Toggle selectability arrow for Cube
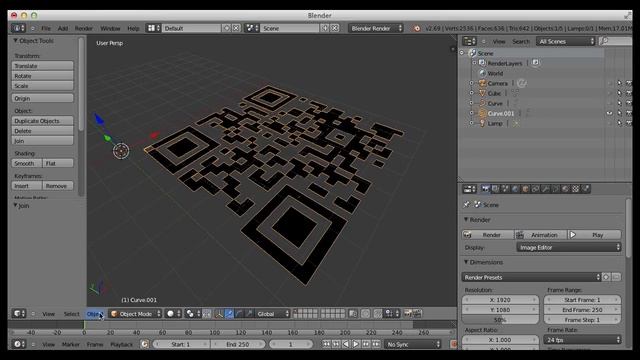This screenshot has height=360, width=640. pos(619,93)
